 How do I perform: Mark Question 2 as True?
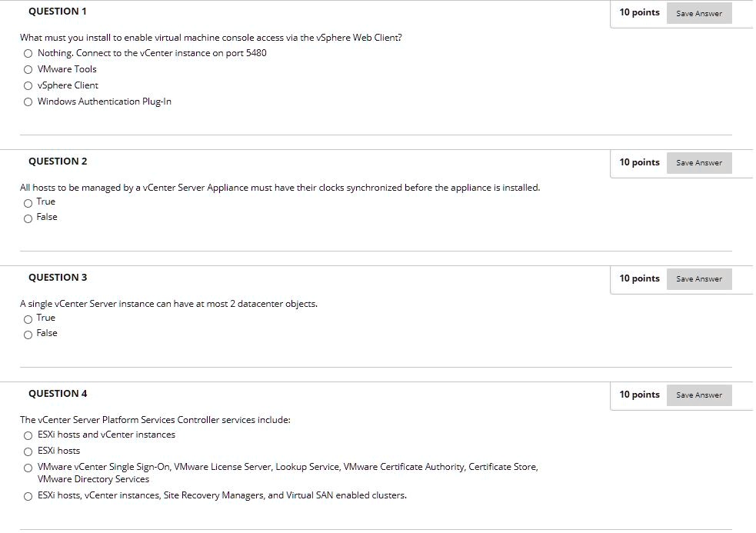pos(28,203)
